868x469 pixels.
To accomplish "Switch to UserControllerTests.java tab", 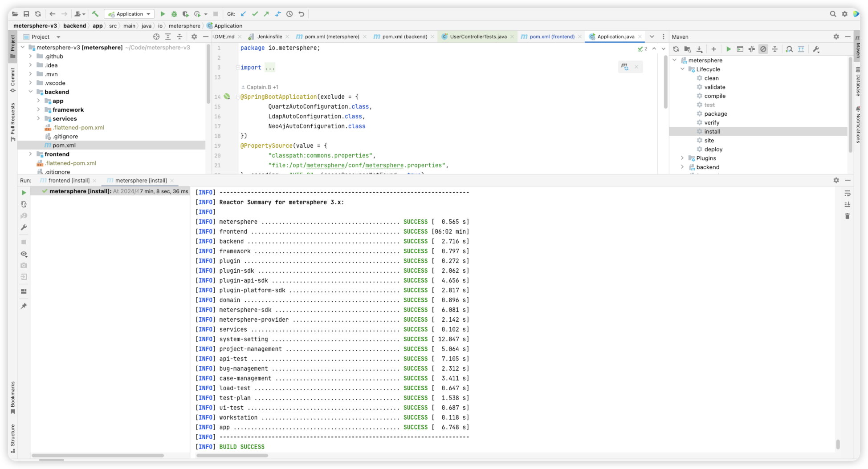I will pyautogui.click(x=478, y=36).
